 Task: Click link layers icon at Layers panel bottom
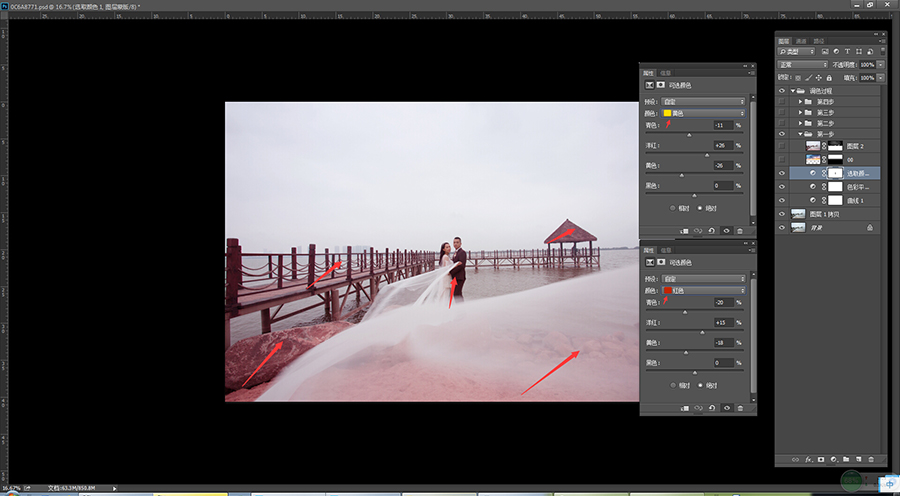click(796, 459)
